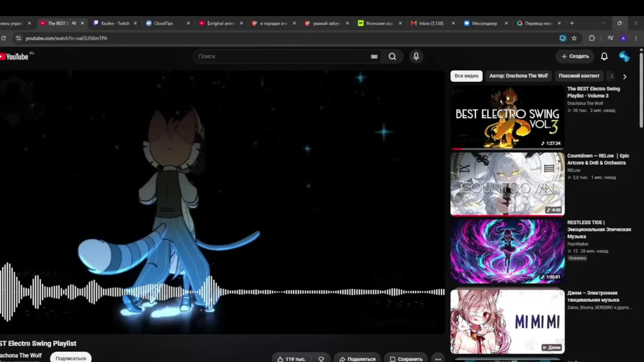Click the search magnifier button
644x362 pixels.
(392, 56)
